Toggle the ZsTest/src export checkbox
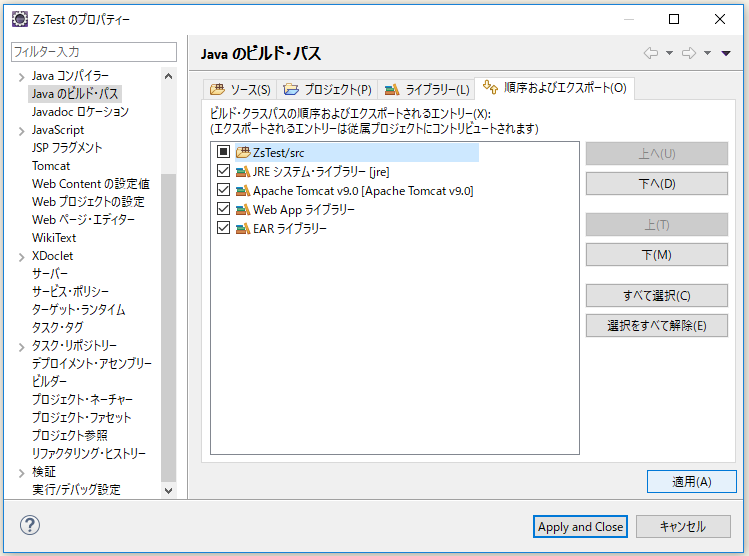 [x=223, y=152]
